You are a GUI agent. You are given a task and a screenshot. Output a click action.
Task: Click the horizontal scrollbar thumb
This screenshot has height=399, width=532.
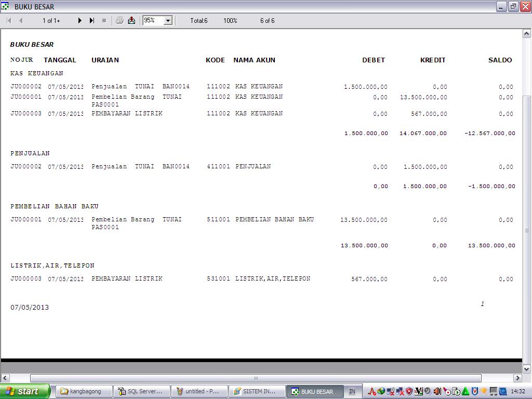tap(255, 378)
